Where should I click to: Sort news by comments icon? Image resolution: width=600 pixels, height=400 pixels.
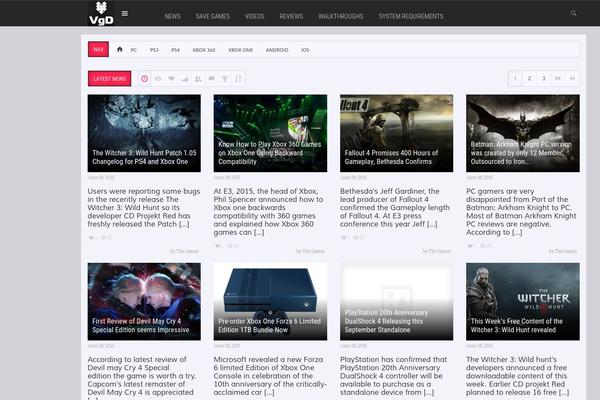coord(211,78)
